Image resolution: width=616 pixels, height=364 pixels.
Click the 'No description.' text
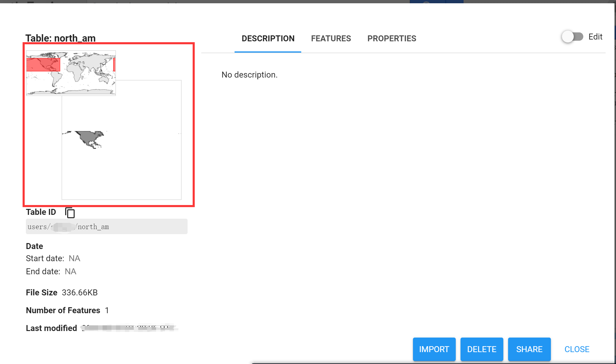(249, 75)
